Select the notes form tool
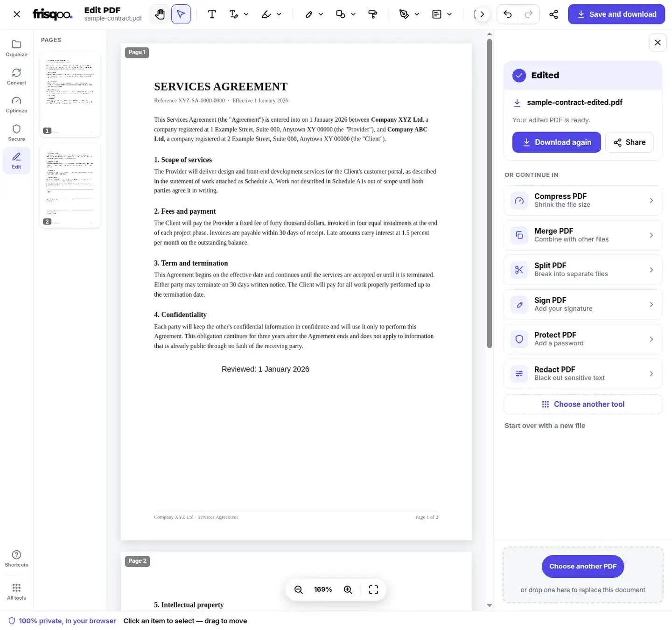This screenshot has height=630, width=672. click(437, 14)
